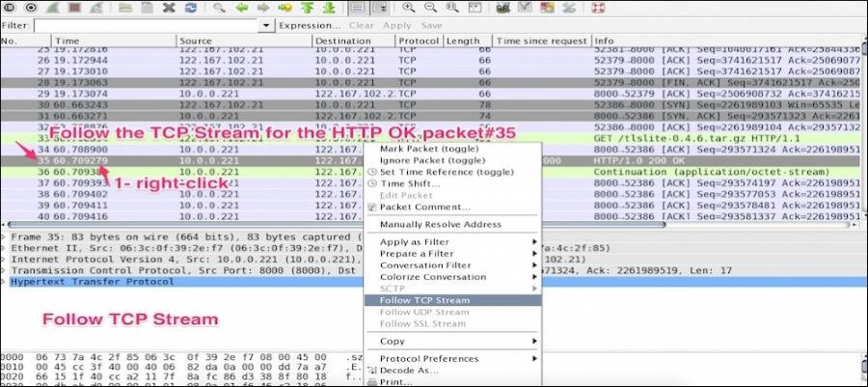Zoom out on packet text

(x=430, y=8)
